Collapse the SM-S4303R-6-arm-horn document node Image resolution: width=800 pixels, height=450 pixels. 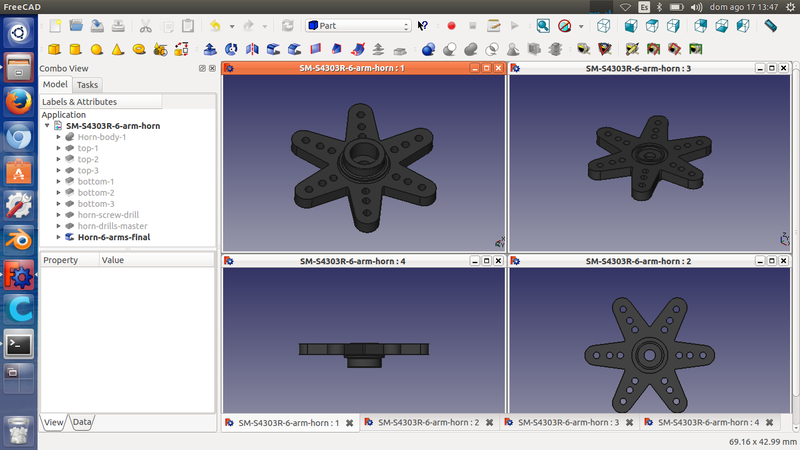pyautogui.click(x=47, y=126)
